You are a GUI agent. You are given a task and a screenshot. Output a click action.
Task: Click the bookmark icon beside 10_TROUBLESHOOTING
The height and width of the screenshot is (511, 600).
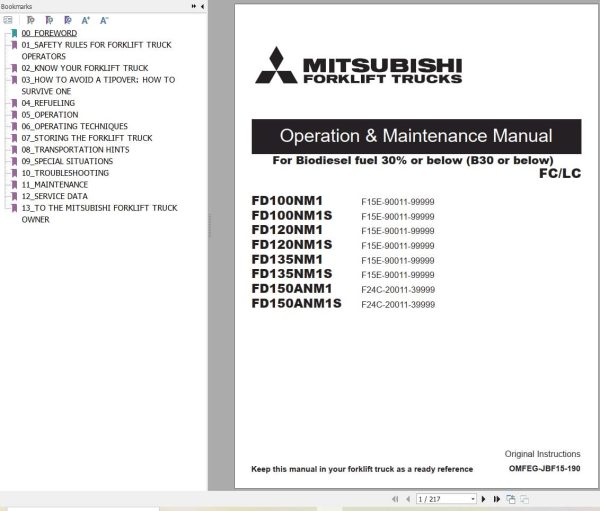point(14,173)
